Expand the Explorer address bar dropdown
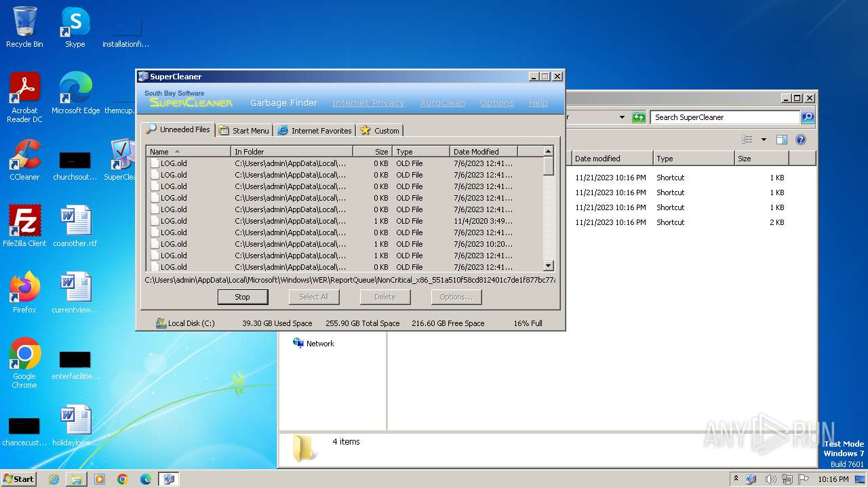This screenshot has height=488, width=868. [622, 117]
